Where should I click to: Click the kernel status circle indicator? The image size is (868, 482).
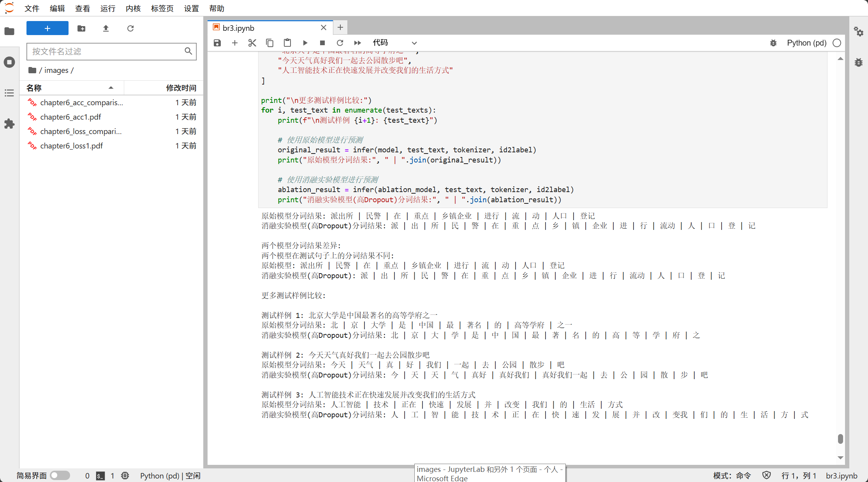pos(837,43)
